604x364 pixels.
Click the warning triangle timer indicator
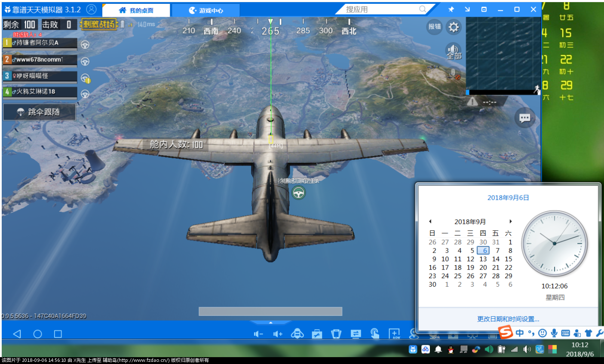point(472,102)
